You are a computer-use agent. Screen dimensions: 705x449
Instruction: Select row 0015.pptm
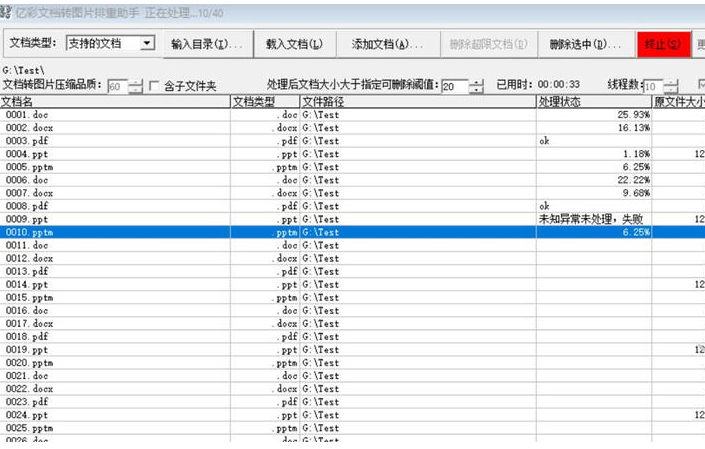352,298
